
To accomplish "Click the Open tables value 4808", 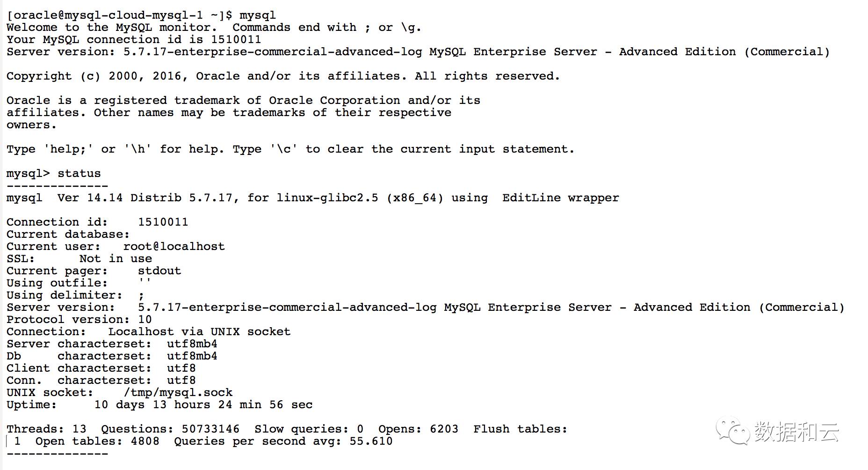I will coord(145,441).
